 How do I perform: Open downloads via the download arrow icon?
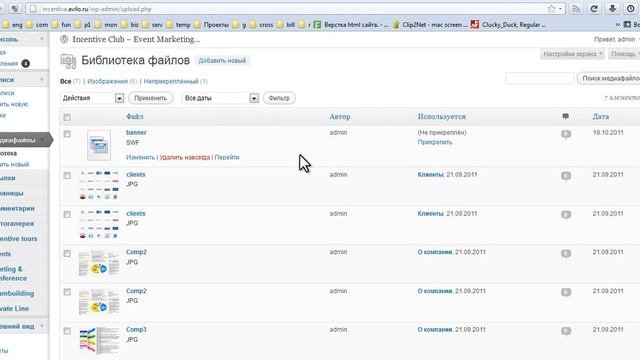pyautogui.click(x=612, y=9)
